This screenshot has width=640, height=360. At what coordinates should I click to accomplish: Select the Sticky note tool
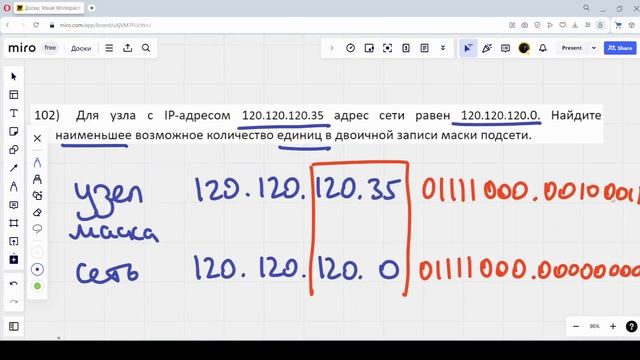[13, 131]
